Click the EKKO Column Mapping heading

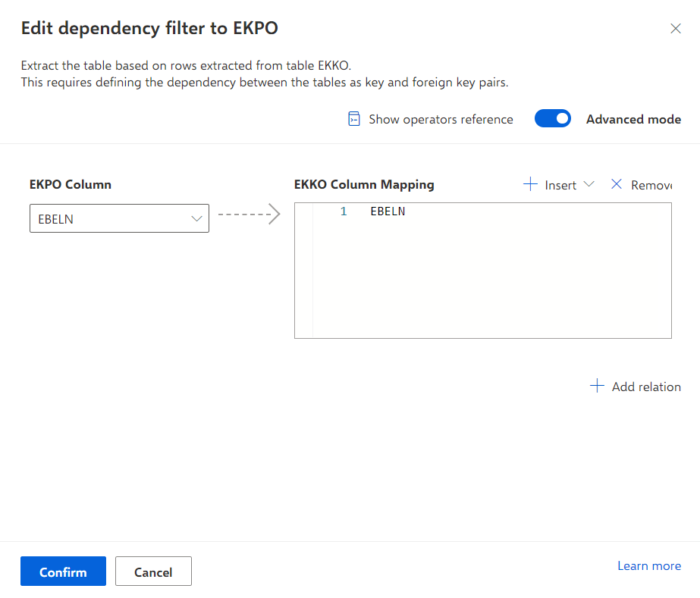pyautogui.click(x=364, y=185)
